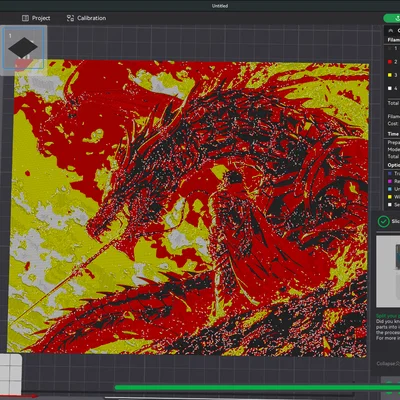Toggle the light-blue Unretract option swatch

point(390,189)
